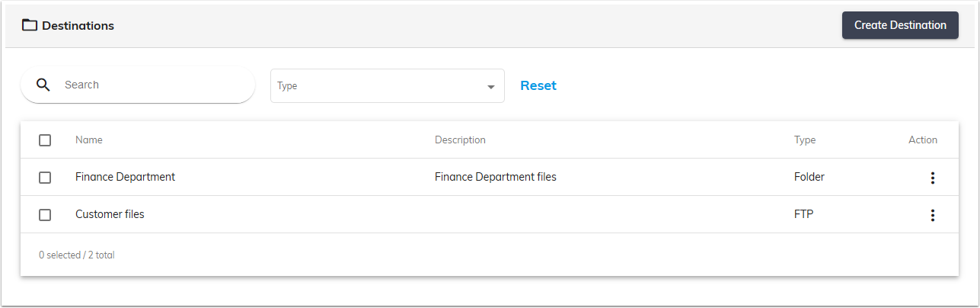980x308 pixels.
Task: Select the Customer files name cell
Action: (x=110, y=214)
